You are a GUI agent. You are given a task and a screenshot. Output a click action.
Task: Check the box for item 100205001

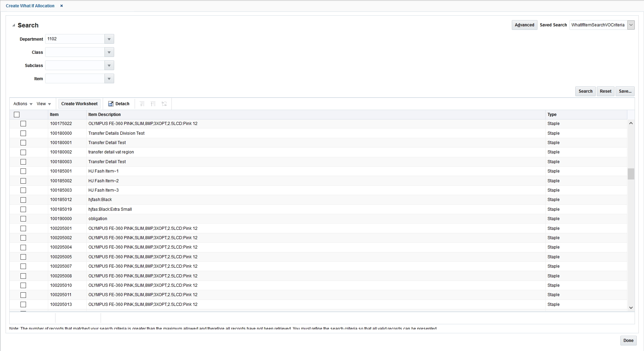click(23, 228)
